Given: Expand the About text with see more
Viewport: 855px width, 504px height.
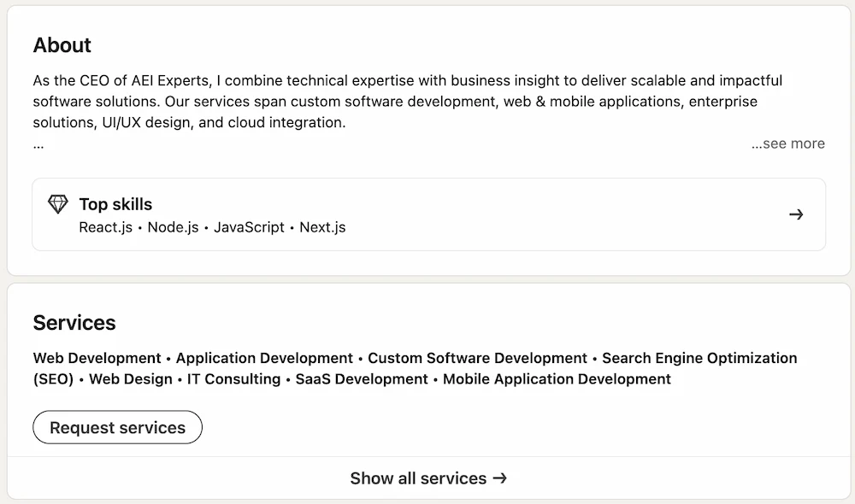Looking at the screenshot, I should click(x=788, y=144).
